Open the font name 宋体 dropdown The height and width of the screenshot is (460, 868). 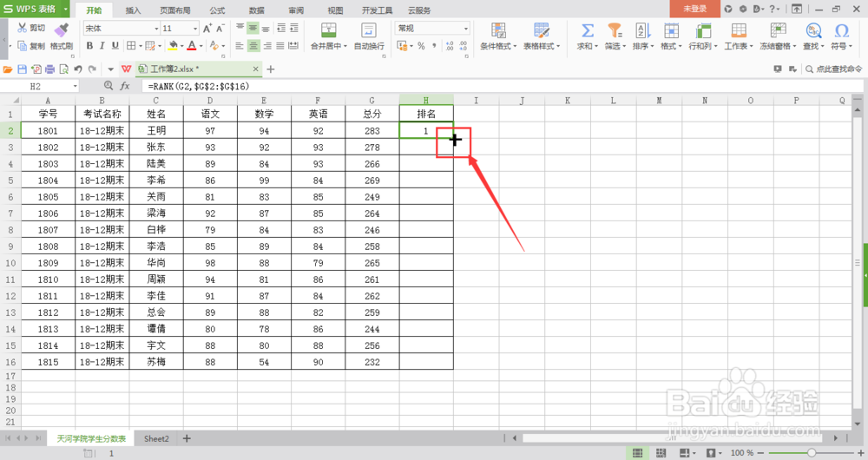(156, 29)
